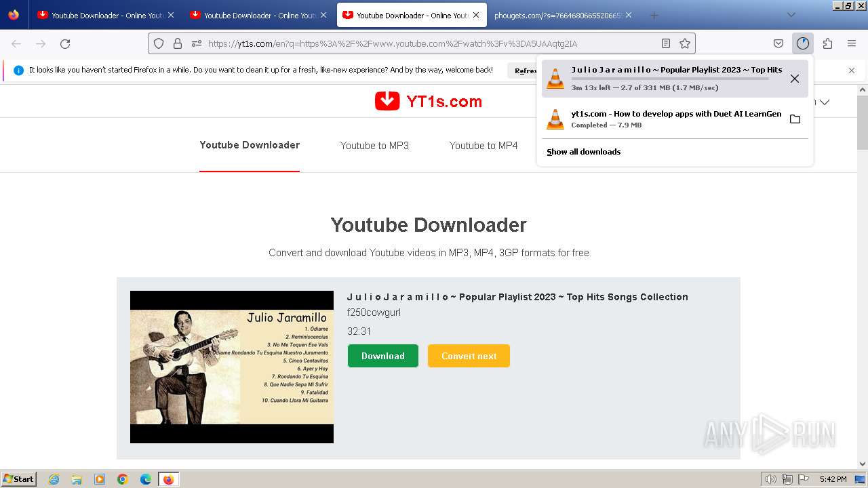Image resolution: width=868 pixels, height=488 pixels.
Task: Bookmark this page with the star icon
Action: pos(685,43)
